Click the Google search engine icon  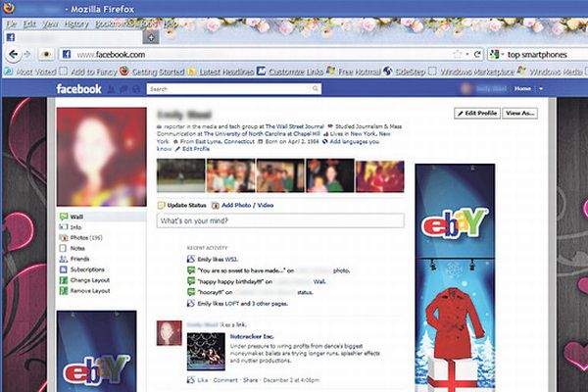click(495, 55)
